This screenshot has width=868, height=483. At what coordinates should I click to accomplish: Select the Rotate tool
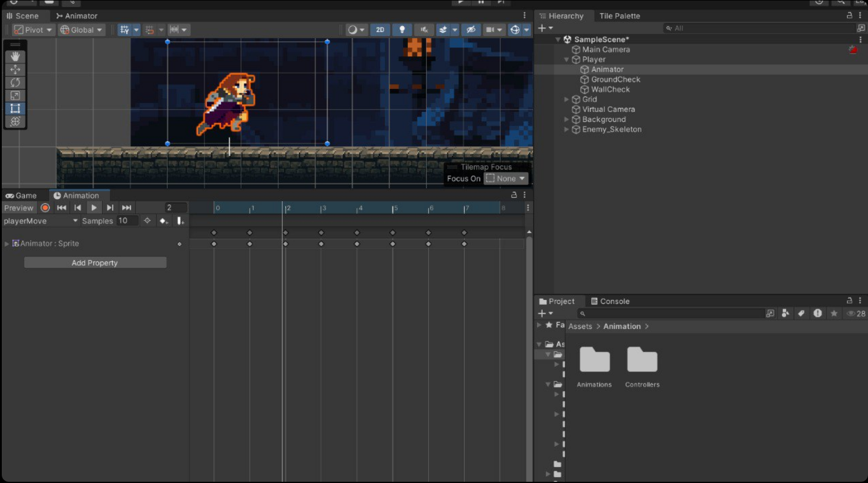[x=15, y=82]
